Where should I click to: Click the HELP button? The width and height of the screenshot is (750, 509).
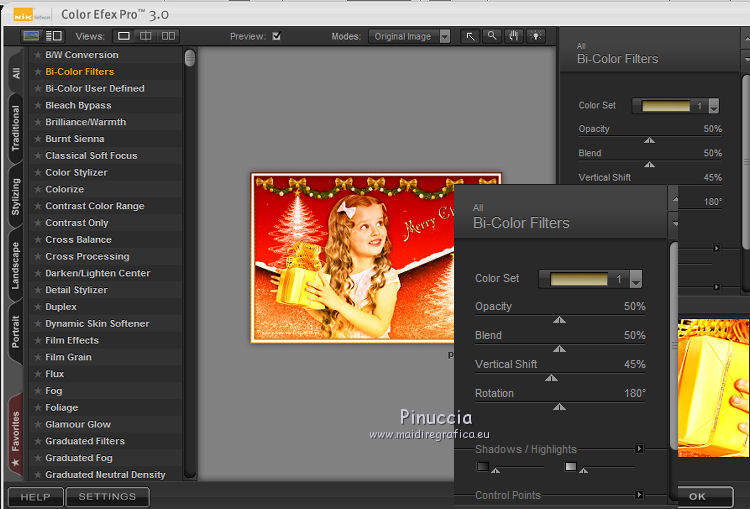coord(36,496)
